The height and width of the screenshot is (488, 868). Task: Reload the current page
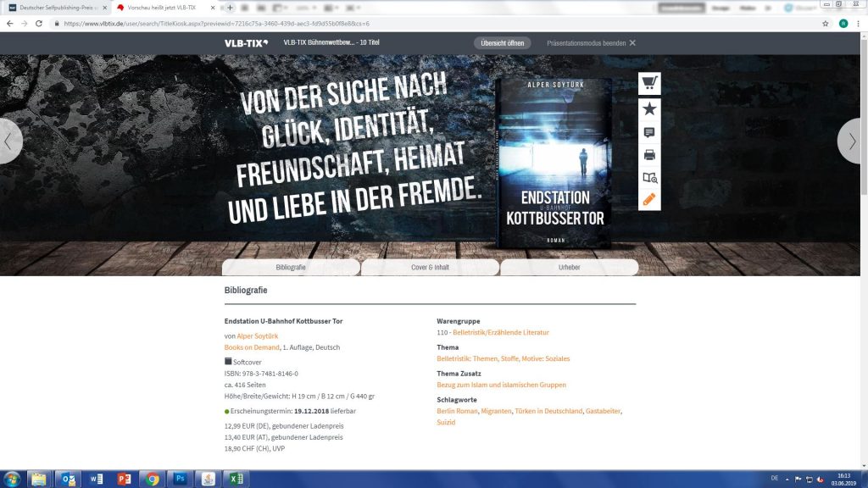click(39, 24)
